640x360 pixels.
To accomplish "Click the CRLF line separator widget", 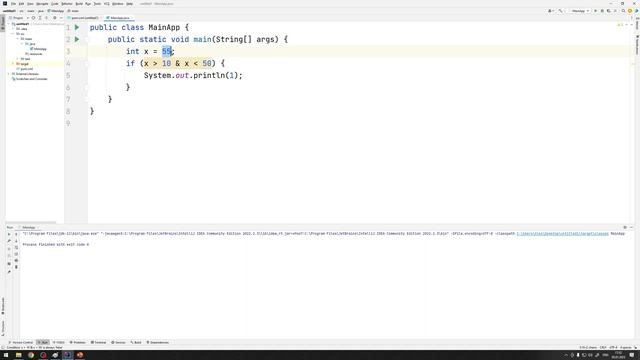I will point(603,347).
